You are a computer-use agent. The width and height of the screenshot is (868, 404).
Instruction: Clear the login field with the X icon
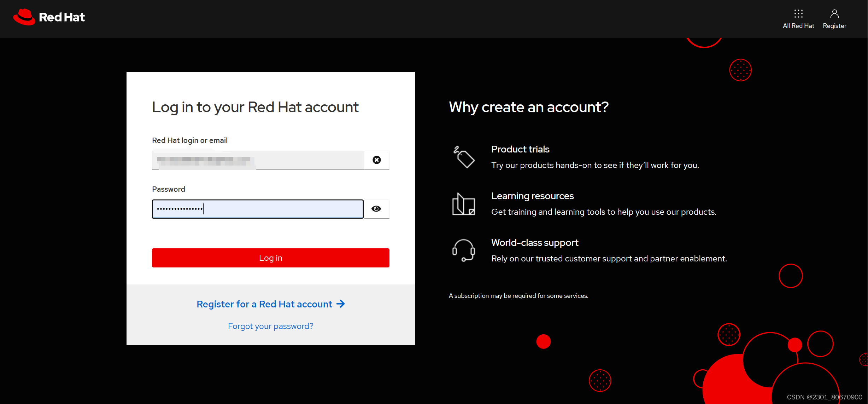[376, 160]
